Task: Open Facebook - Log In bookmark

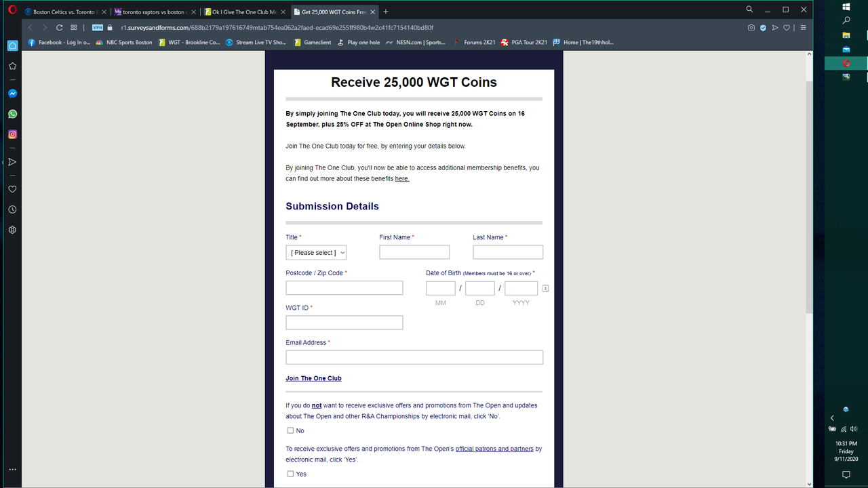Action: (59, 42)
